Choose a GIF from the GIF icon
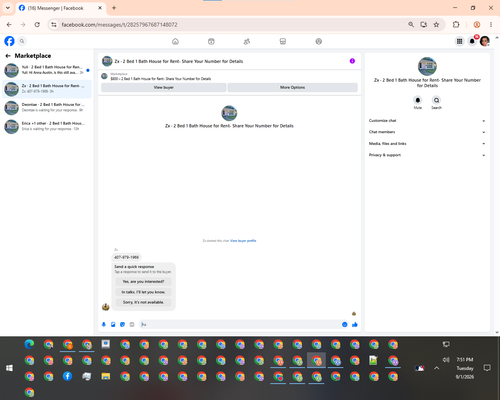This screenshot has width=500, height=400. (132, 324)
